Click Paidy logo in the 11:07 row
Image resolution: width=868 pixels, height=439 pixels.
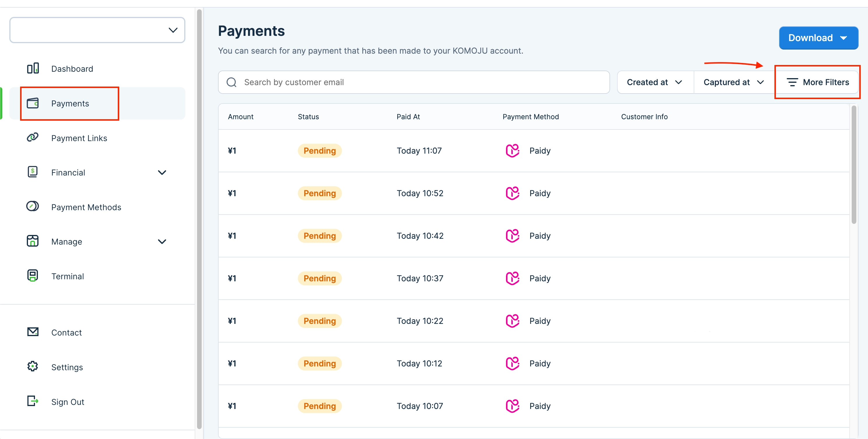point(512,151)
